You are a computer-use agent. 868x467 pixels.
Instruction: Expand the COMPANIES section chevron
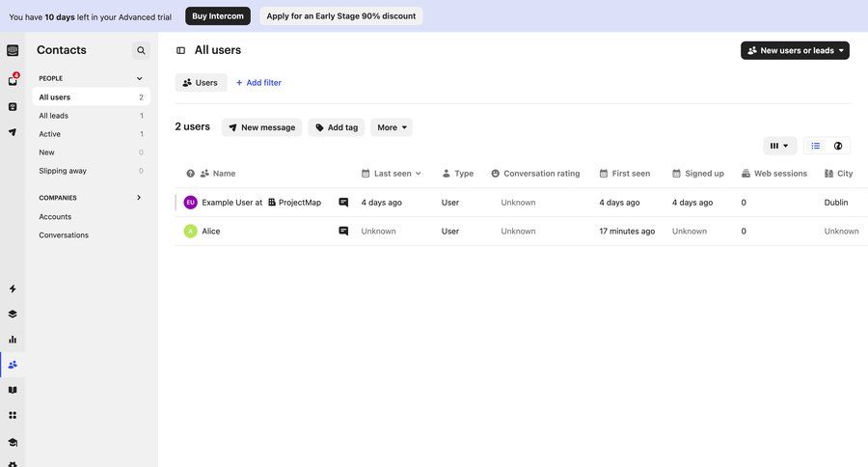click(x=139, y=197)
